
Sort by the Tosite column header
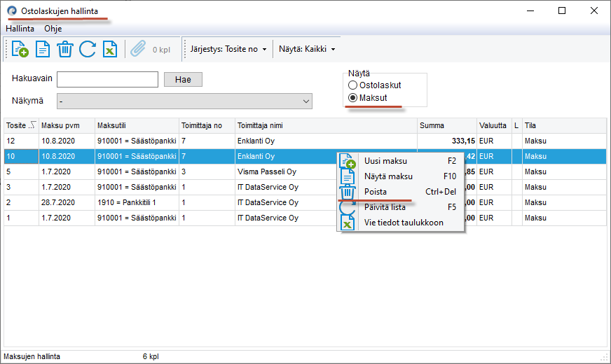(21, 125)
